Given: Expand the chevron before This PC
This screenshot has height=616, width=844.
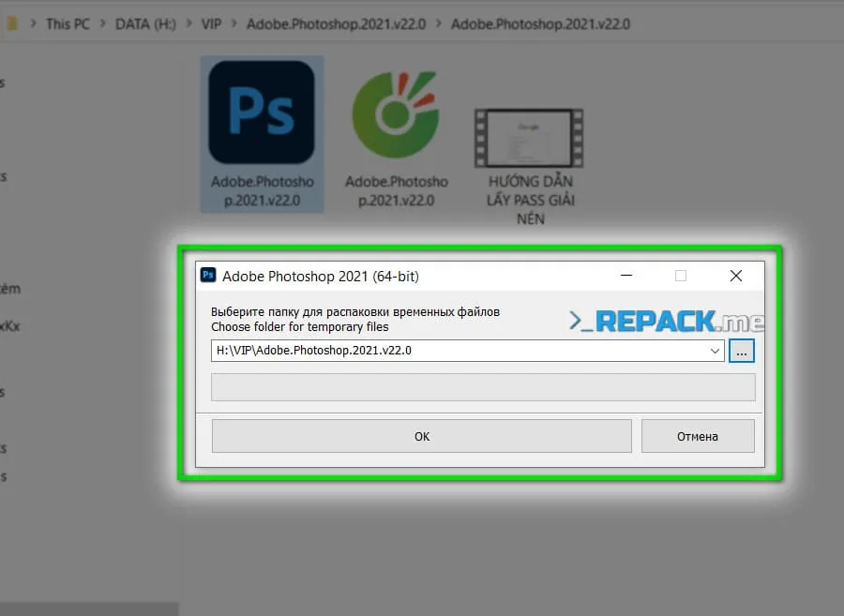Looking at the screenshot, I should pyautogui.click(x=34, y=23).
